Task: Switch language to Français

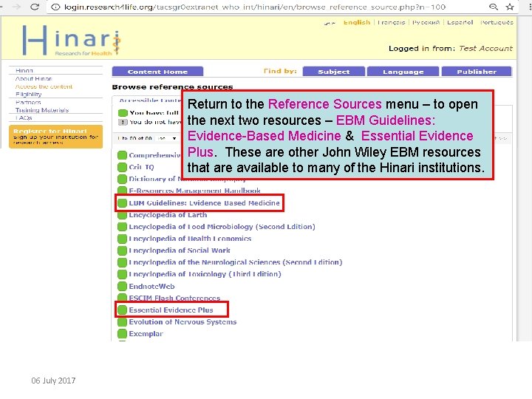Action: click(391, 22)
